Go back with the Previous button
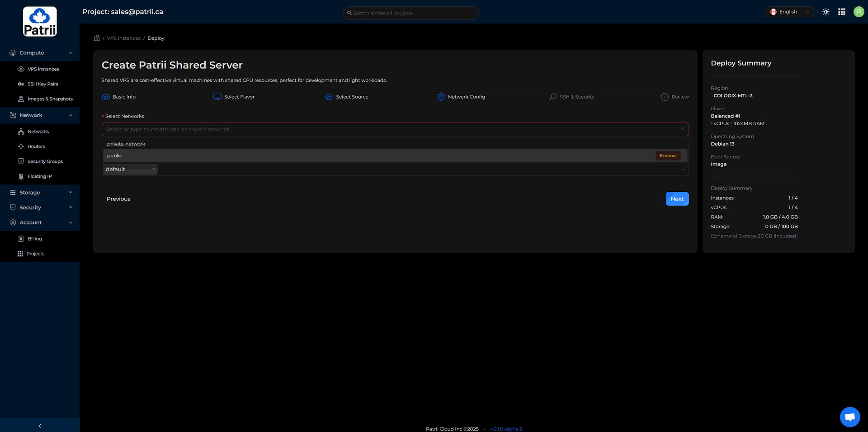Viewport: 868px width, 432px height. (118, 199)
